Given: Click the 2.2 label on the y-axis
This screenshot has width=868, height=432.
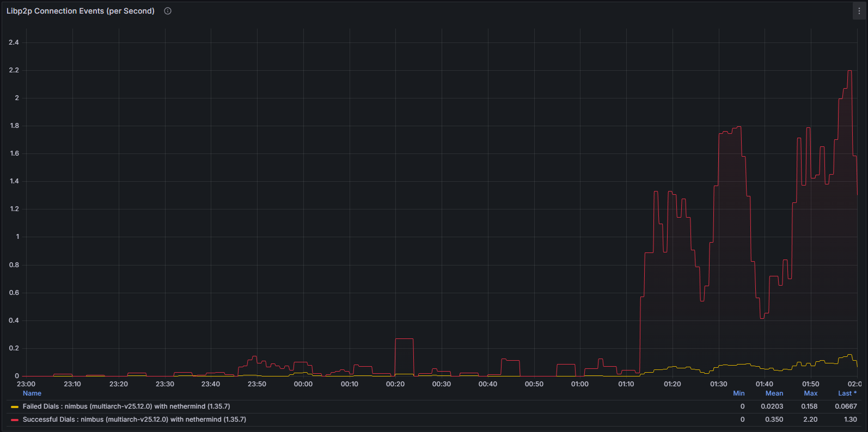Looking at the screenshot, I should pos(14,70).
